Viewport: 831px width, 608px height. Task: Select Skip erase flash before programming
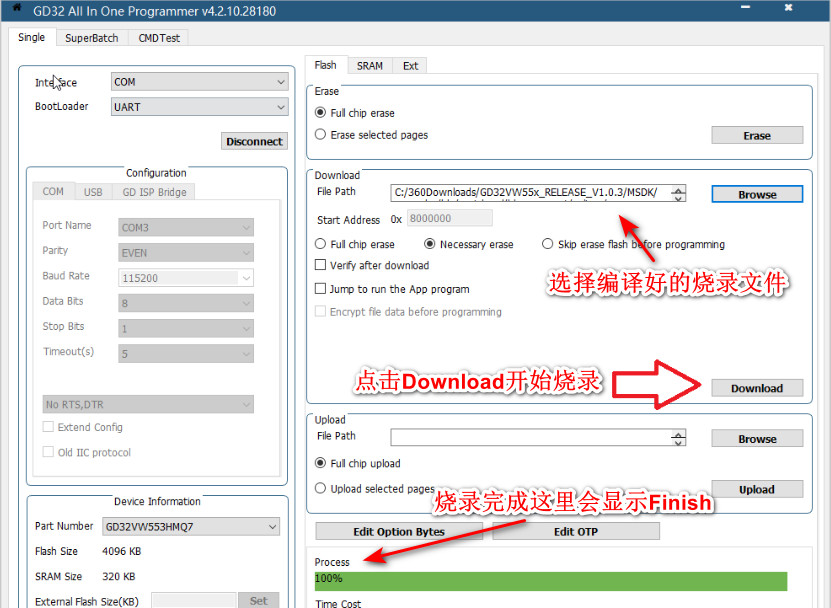[x=548, y=244]
